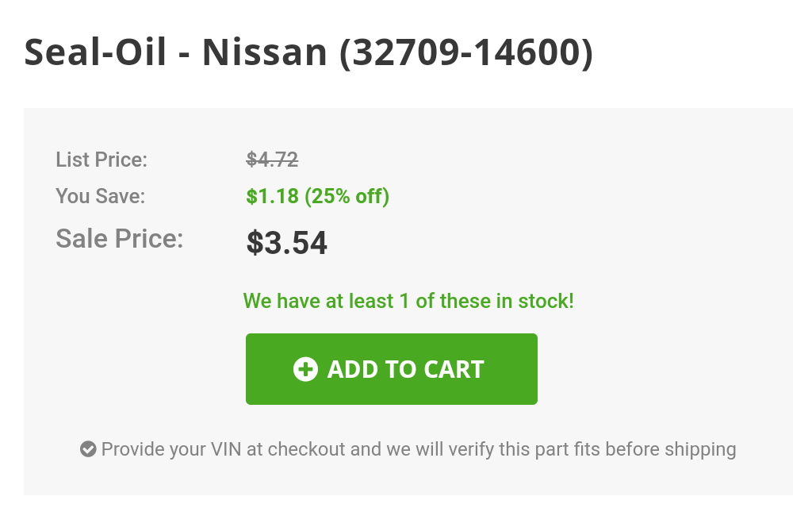The width and height of the screenshot is (812, 508).
Task: Click the You Save label
Action: (x=101, y=196)
